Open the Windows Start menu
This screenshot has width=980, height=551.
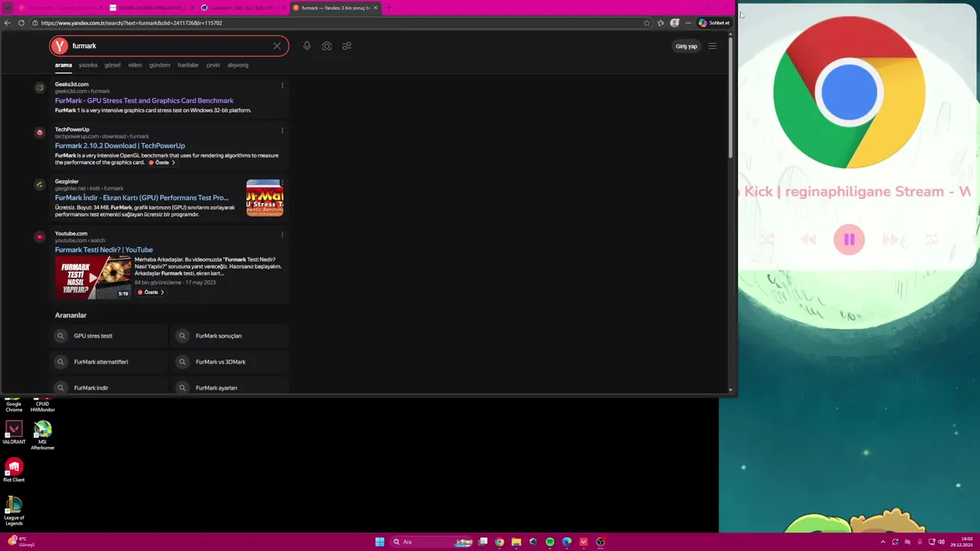tap(380, 542)
